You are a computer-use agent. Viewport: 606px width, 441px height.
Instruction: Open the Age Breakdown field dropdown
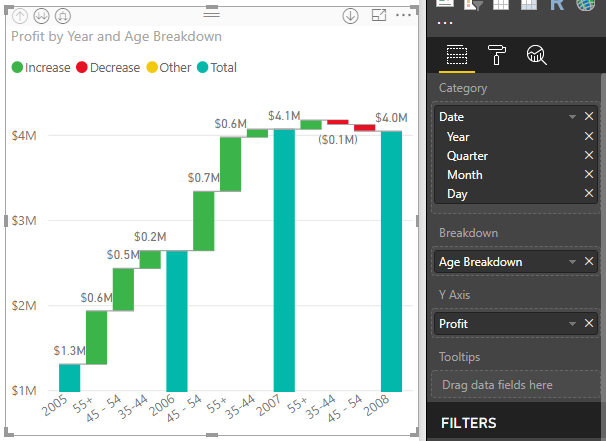(x=572, y=262)
